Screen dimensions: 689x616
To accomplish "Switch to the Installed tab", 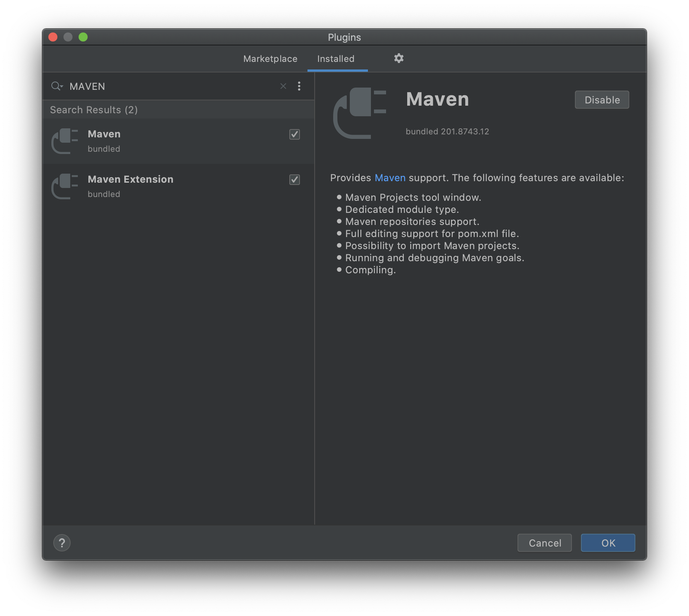I will tap(336, 59).
